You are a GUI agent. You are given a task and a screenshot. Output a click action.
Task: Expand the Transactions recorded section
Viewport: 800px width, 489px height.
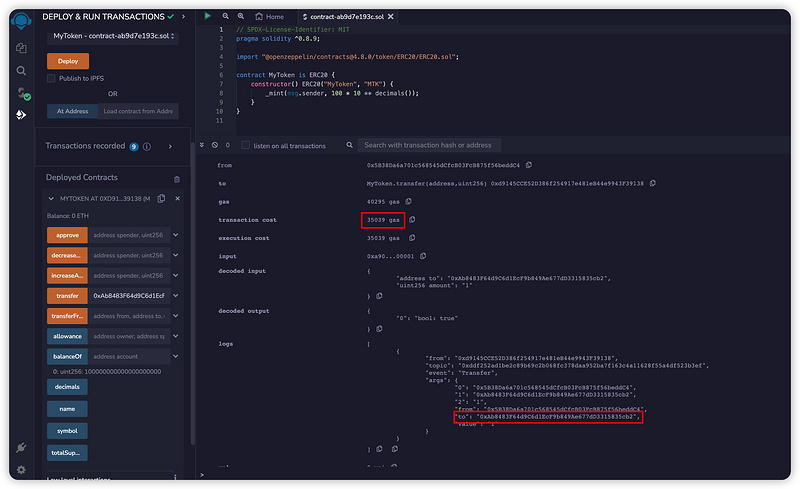[170, 146]
